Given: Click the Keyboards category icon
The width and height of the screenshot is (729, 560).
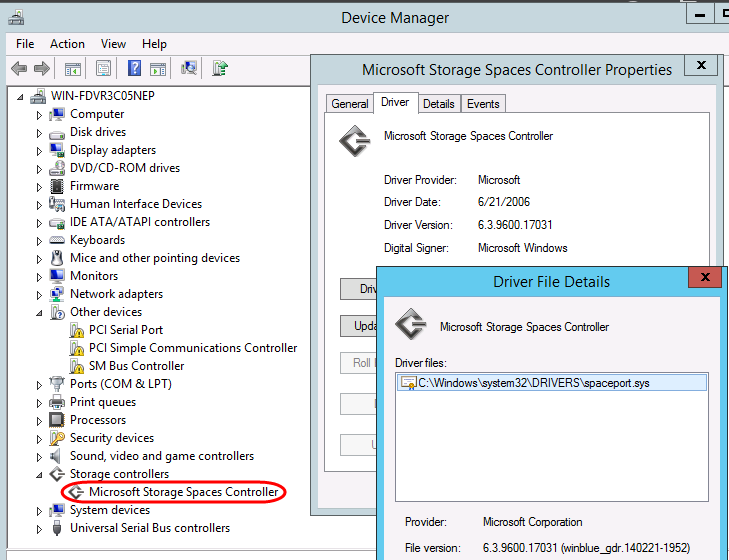Looking at the screenshot, I should coord(57,240).
